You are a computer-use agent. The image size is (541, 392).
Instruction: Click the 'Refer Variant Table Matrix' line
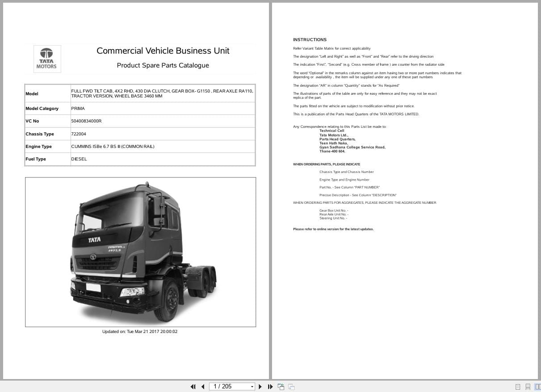pos(331,48)
